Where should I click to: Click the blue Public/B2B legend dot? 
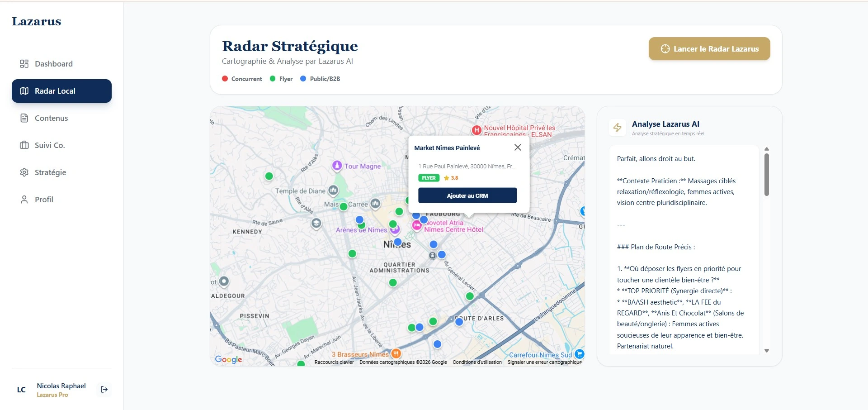303,79
